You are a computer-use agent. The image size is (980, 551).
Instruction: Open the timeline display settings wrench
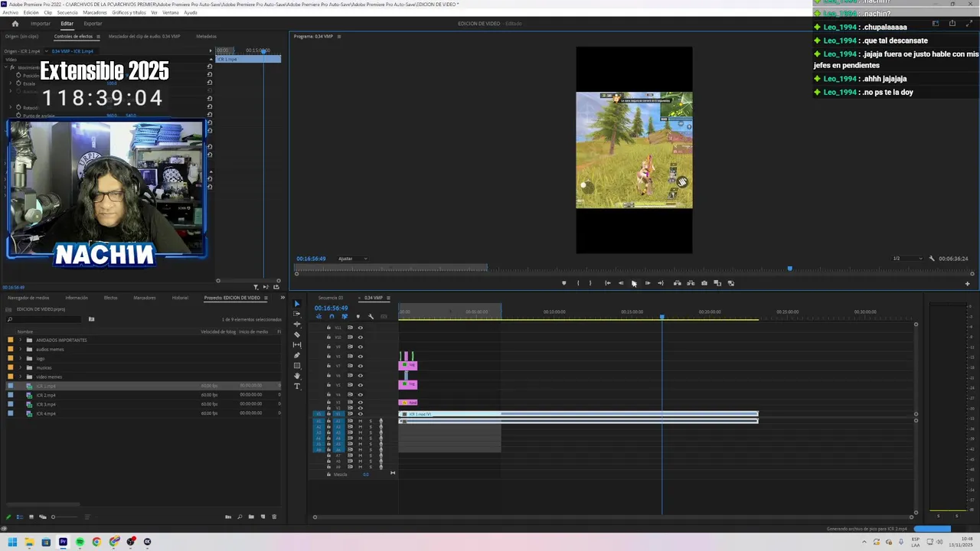pyautogui.click(x=371, y=317)
